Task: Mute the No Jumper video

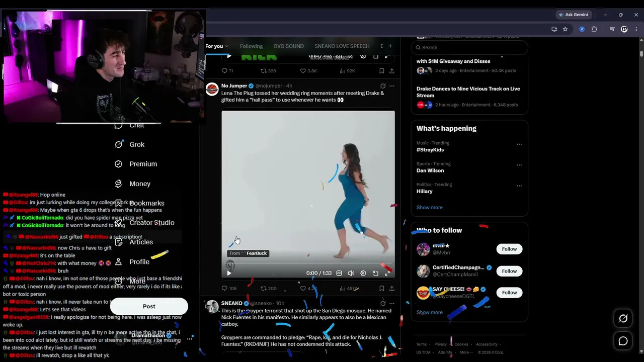Action: [351, 273]
